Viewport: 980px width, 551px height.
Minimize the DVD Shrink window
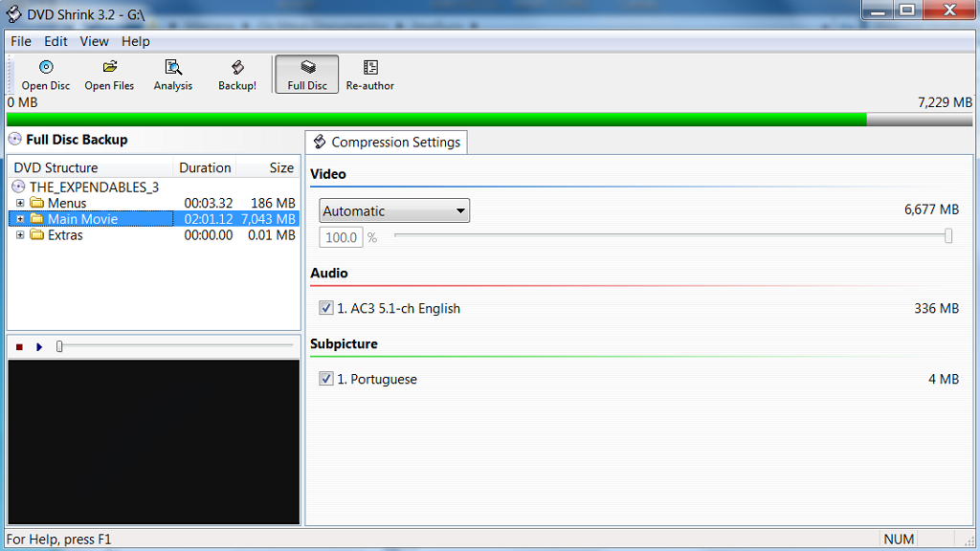coord(877,11)
